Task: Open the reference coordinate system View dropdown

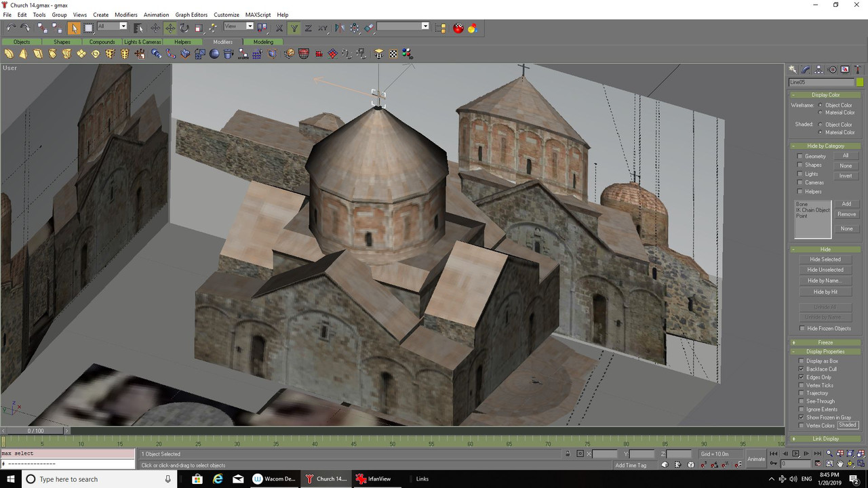Action: point(239,26)
